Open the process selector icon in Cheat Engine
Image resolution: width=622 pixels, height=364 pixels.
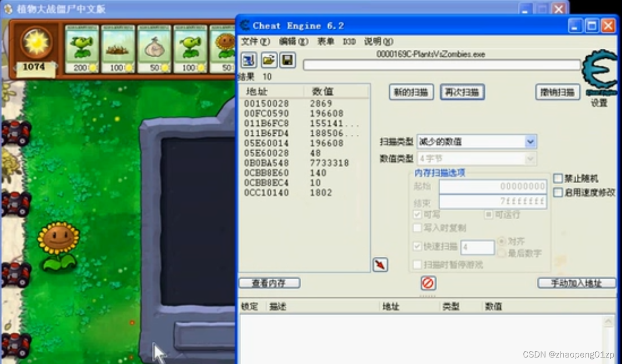(249, 60)
